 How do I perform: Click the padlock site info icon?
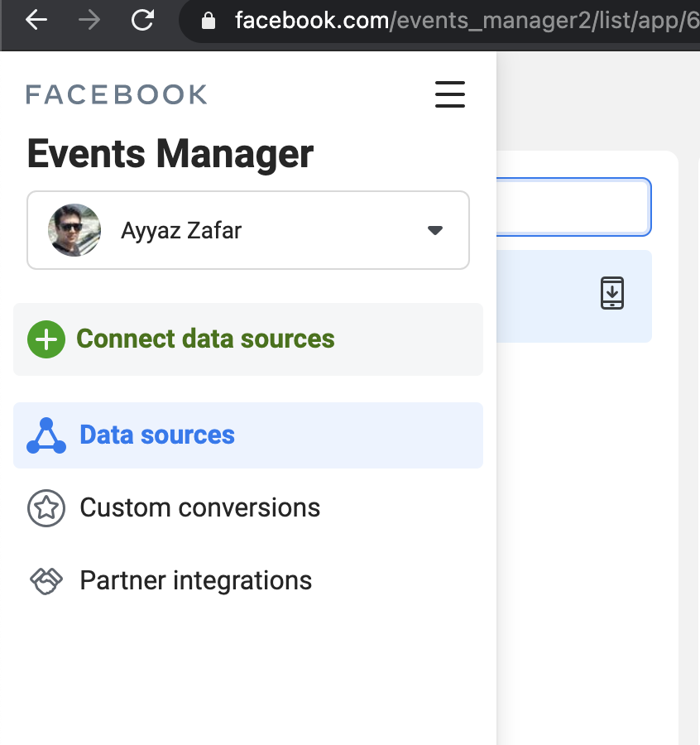tap(209, 21)
